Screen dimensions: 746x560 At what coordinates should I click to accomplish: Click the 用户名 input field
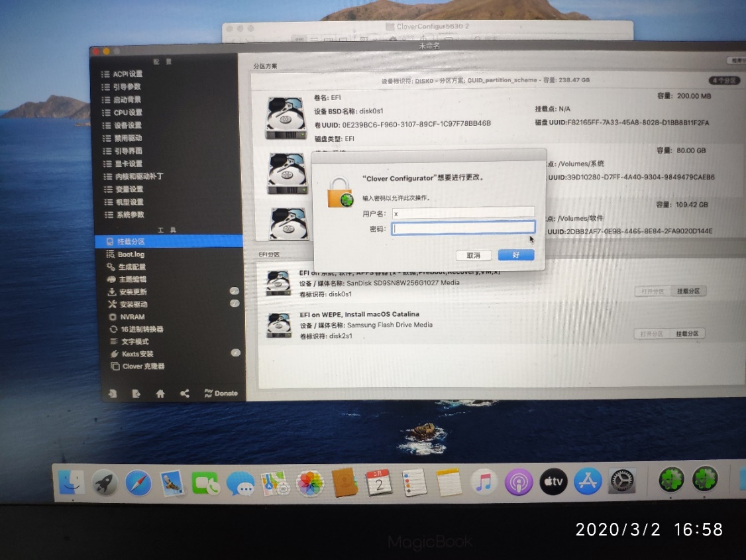click(x=463, y=213)
